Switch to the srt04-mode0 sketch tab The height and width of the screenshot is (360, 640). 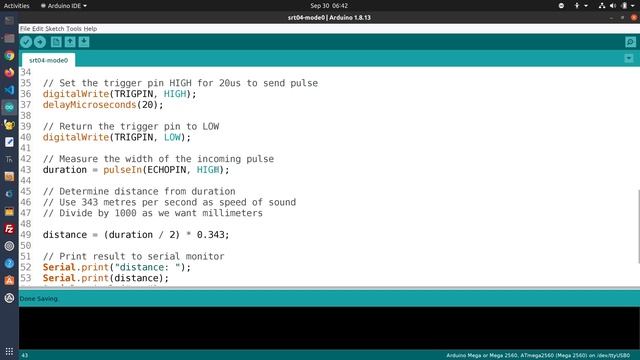(49, 60)
